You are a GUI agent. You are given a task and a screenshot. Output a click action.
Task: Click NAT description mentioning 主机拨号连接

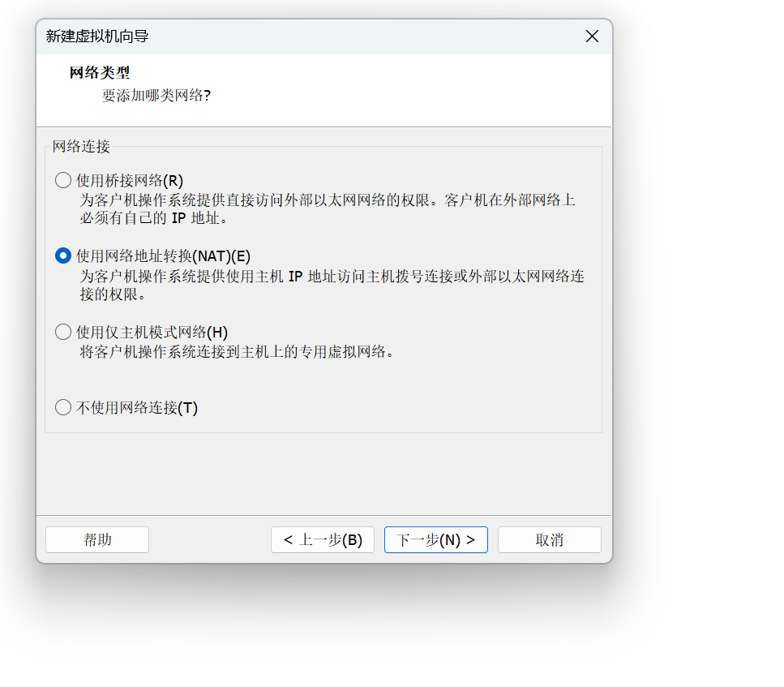332,285
